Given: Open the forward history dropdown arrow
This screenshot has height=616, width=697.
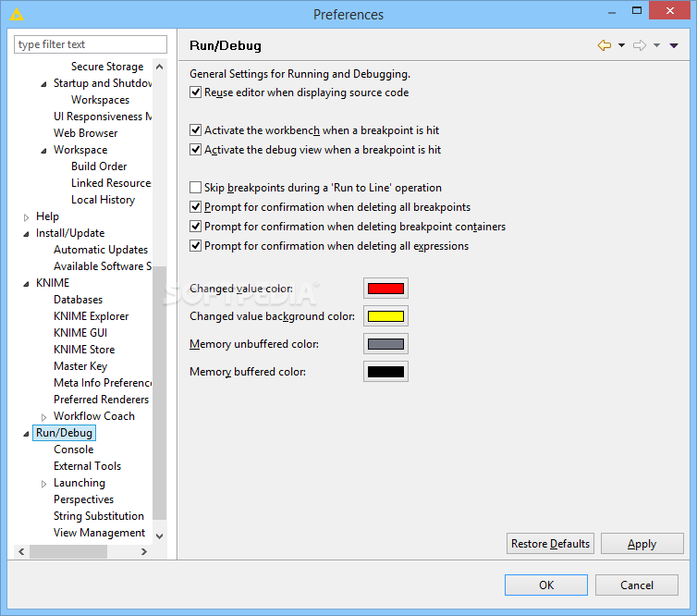Looking at the screenshot, I should click(656, 45).
